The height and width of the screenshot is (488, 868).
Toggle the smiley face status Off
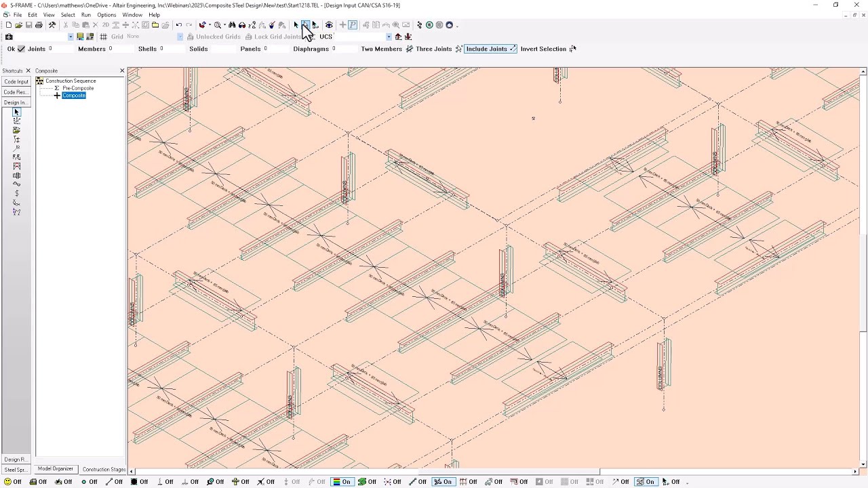point(13,482)
